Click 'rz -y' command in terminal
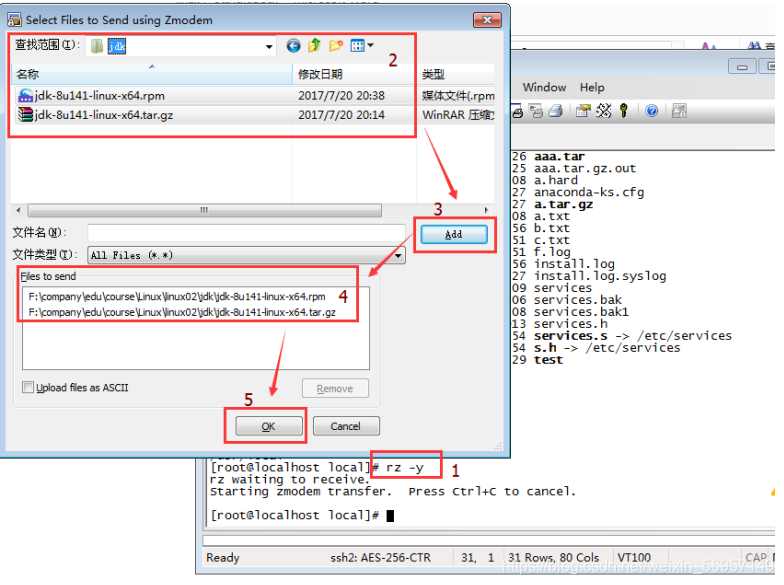 tap(404, 468)
